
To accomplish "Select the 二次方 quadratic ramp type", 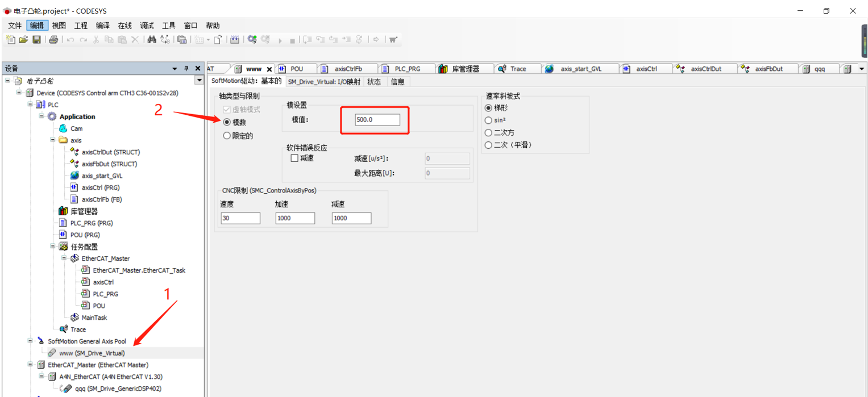I will tap(488, 132).
